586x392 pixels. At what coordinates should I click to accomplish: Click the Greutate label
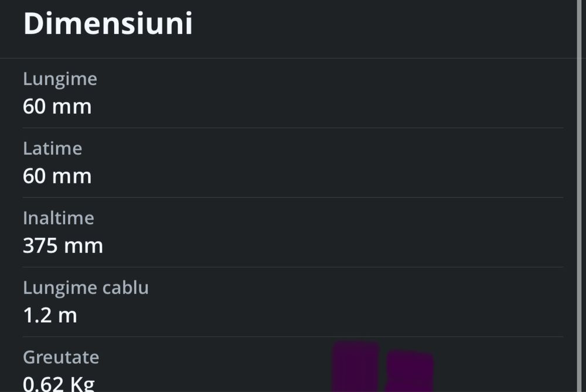[x=61, y=357]
